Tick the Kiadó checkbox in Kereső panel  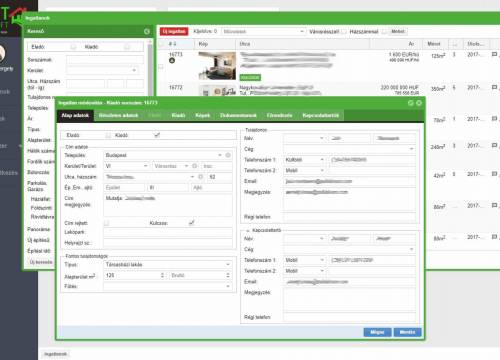coord(127,47)
